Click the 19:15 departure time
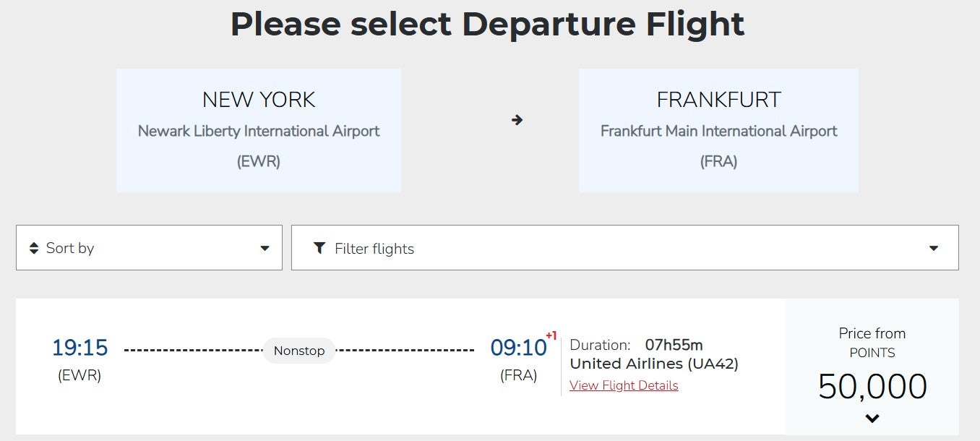Screen dimensions: 980x441 point(80,348)
